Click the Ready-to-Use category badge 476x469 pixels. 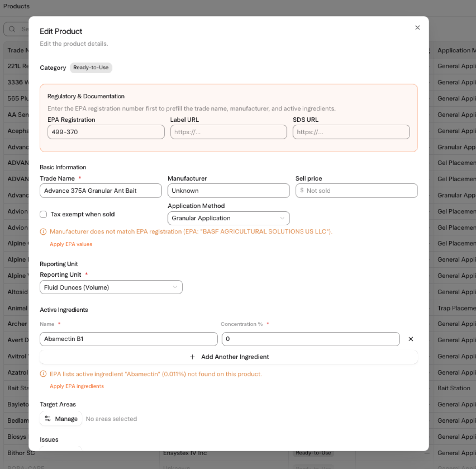tap(91, 68)
